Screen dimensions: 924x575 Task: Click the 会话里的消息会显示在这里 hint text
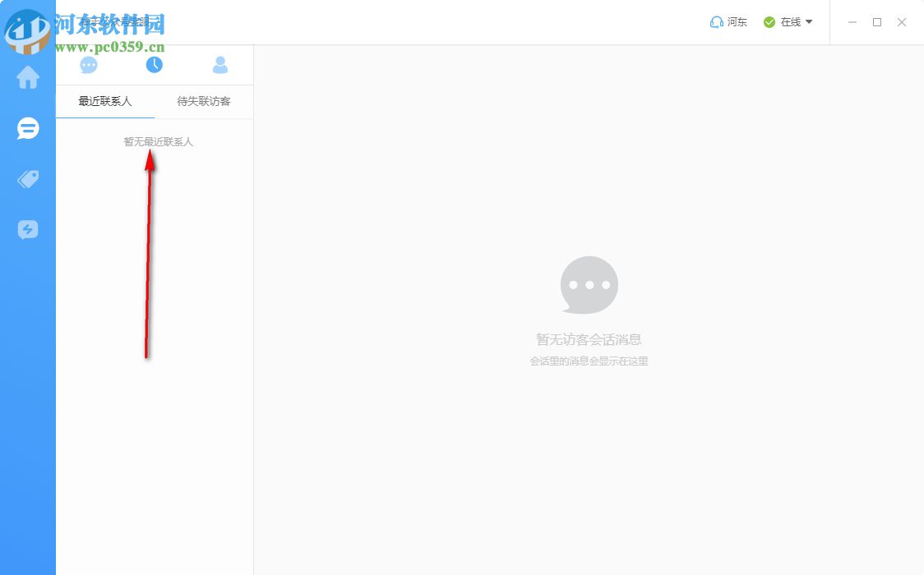589,360
